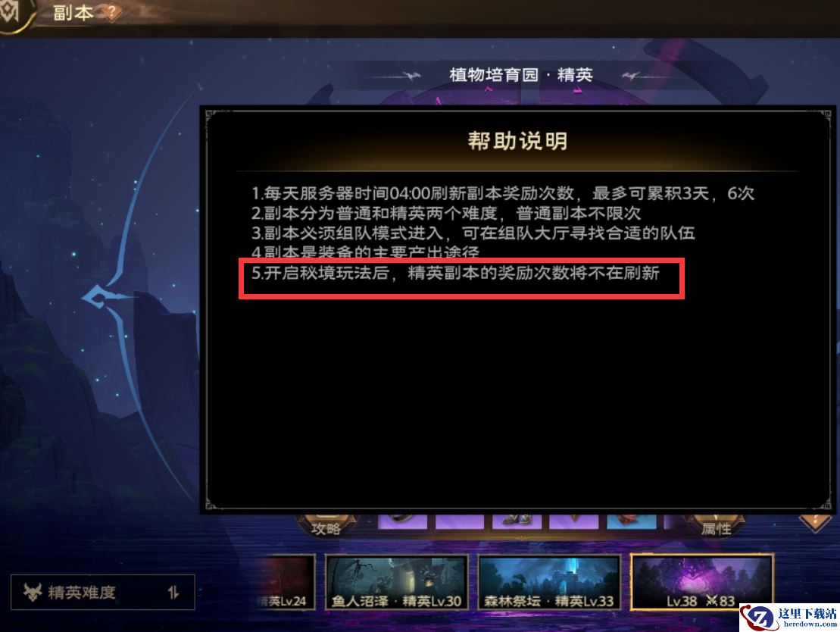Click the 副本 title tab at top
The image size is (840, 632).
[73, 12]
